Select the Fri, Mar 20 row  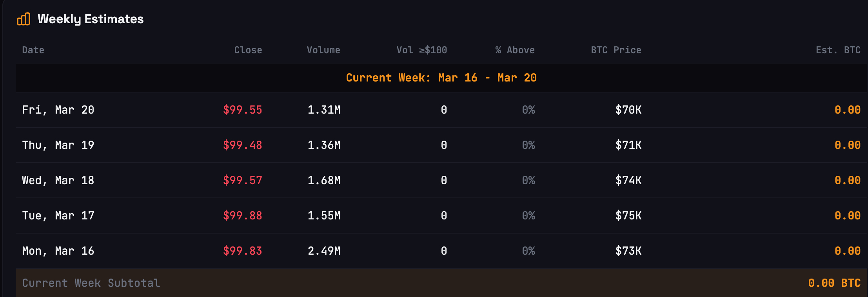point(58,110)
